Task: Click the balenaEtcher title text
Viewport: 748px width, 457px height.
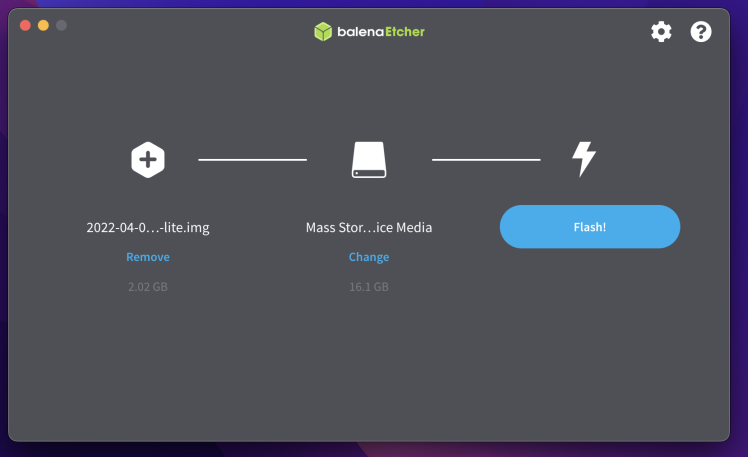Action: 381,31
